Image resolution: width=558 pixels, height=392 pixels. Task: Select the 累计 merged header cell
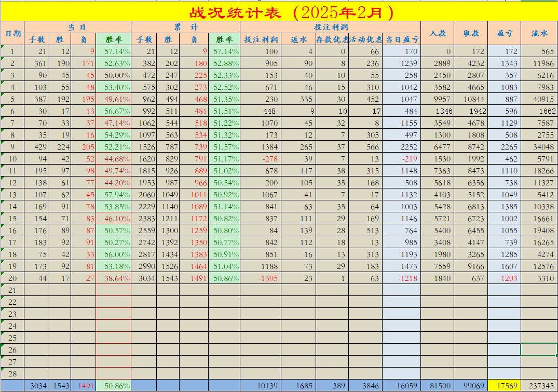click(x=183, y=26)
